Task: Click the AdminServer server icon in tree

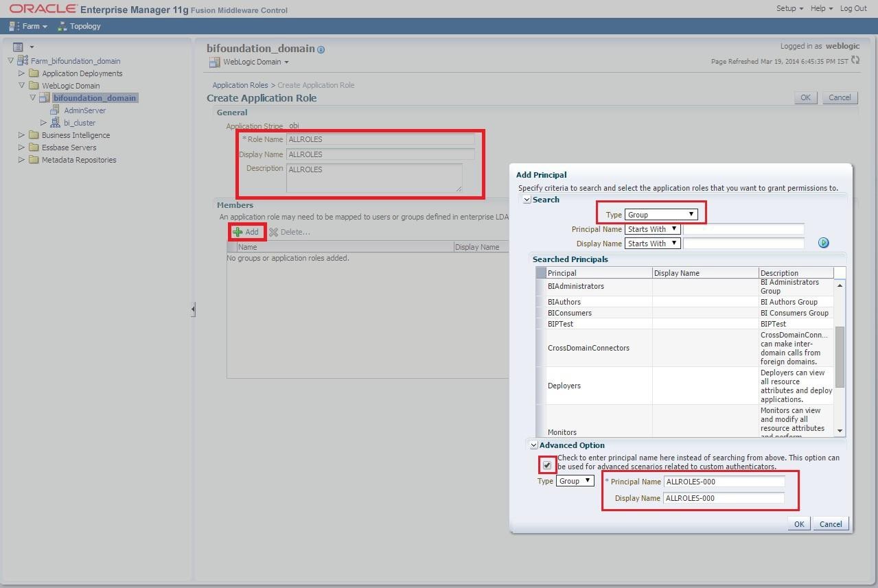Action: point(56,110)
